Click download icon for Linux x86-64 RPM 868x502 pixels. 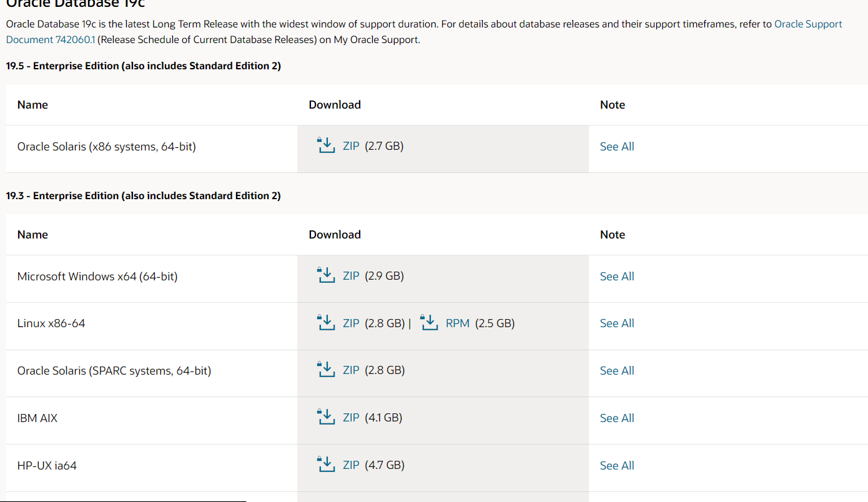[429, 323]
